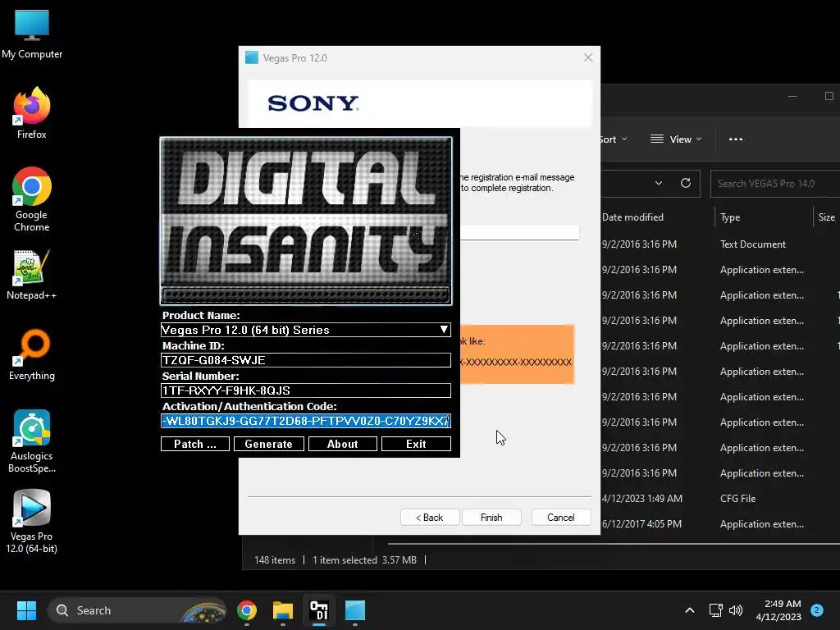The image size is (840, 630).
Task: Click the Back button in Vegas dialog
Action: [430, 518]
